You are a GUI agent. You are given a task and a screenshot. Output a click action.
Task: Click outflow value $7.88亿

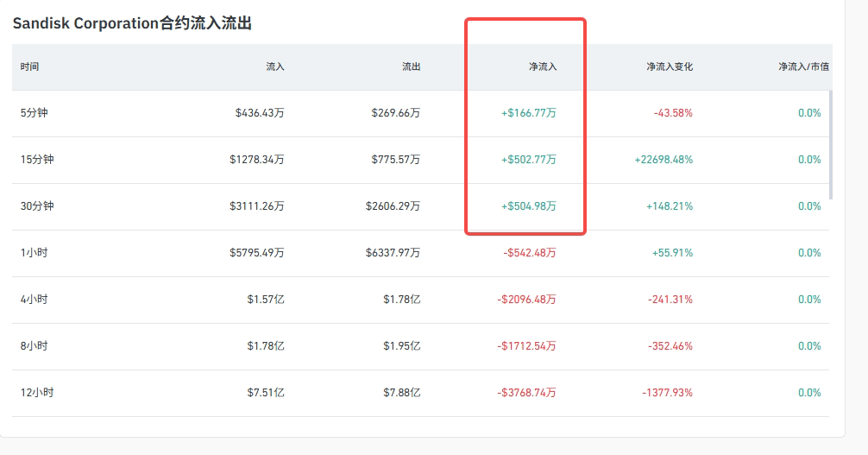click(402, 392)
